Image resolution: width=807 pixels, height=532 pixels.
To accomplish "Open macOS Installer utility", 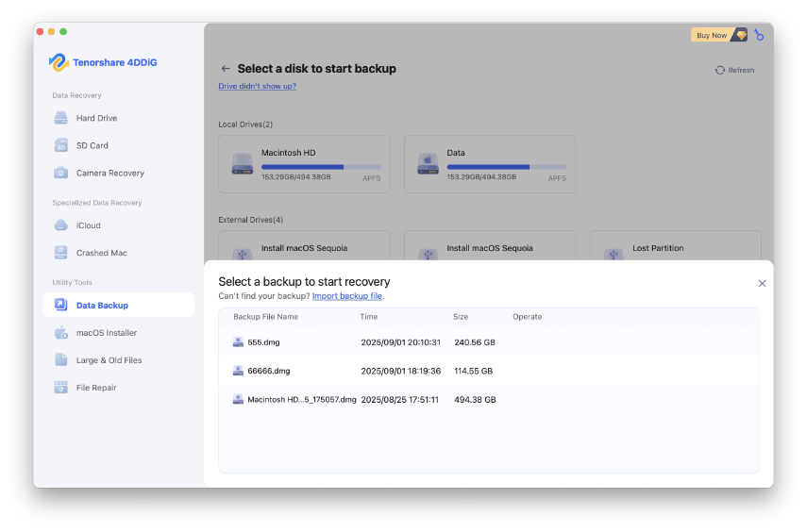I will (119, 332).
